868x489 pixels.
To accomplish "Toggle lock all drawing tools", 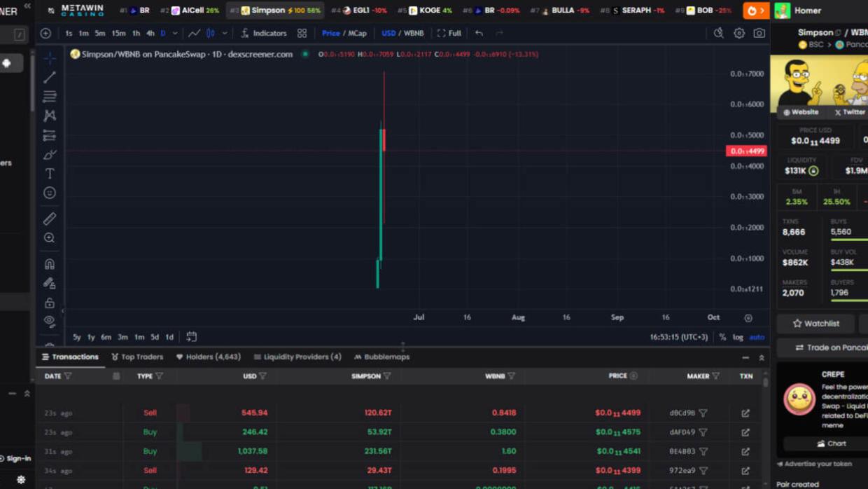I will coord(50,303).
